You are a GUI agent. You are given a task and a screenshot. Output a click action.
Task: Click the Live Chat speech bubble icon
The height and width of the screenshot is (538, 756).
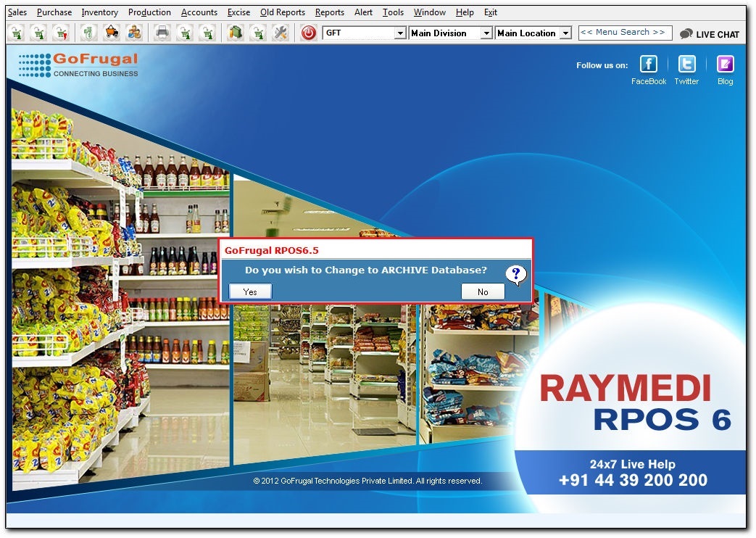click(686, 34)
